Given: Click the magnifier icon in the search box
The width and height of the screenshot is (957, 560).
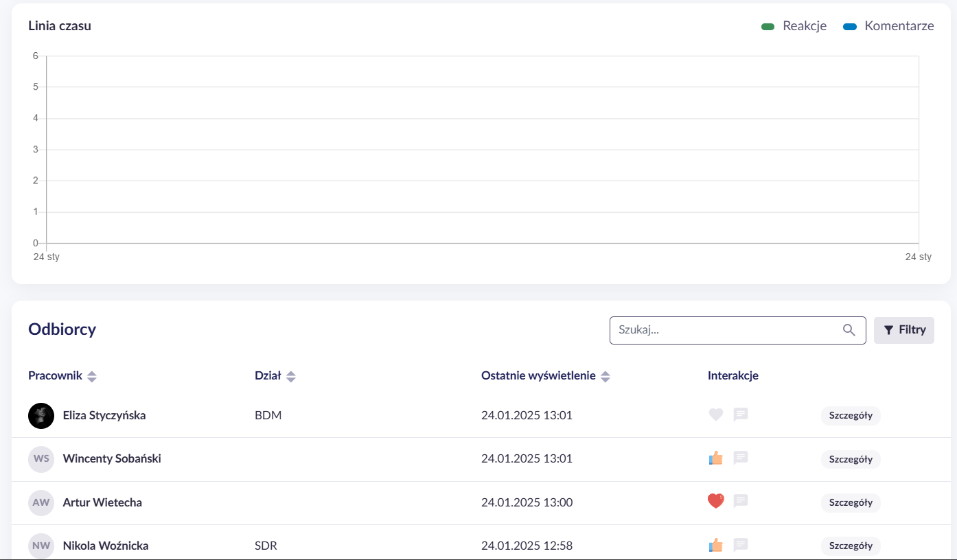Looking at the screenshot, I should (x=849, y=330).
